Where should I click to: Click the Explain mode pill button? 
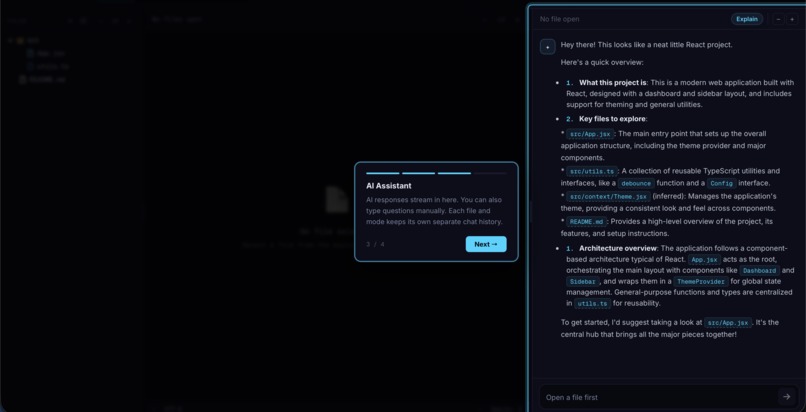[x=747, y=19]
